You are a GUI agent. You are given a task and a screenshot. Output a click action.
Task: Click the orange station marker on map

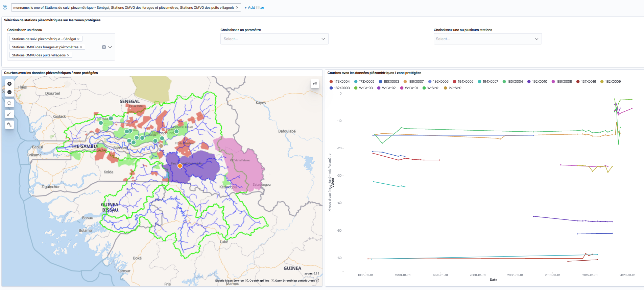pyautogui.click(x=180, y=166)
